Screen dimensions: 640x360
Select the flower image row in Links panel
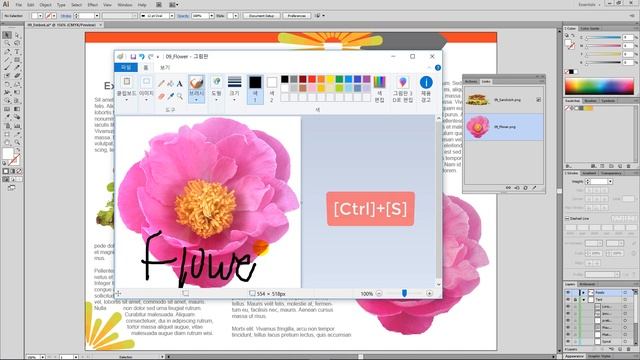[x=504, y=127]
